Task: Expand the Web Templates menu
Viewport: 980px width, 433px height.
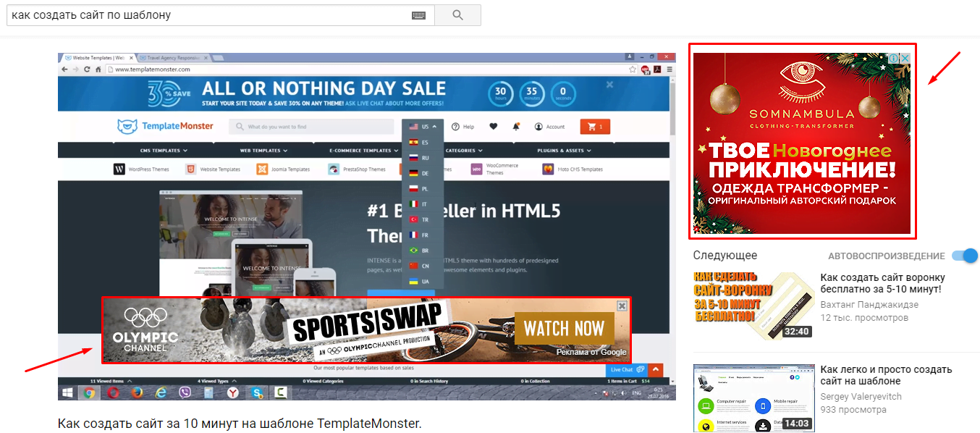Action: click(263, 151)
